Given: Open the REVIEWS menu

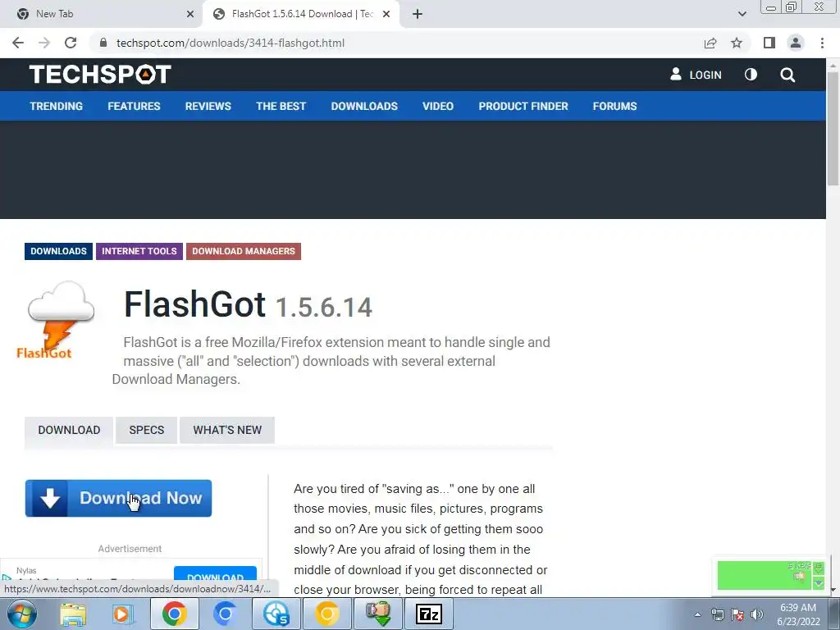Looking at the screenshot, I should click(x=208, y=106).
